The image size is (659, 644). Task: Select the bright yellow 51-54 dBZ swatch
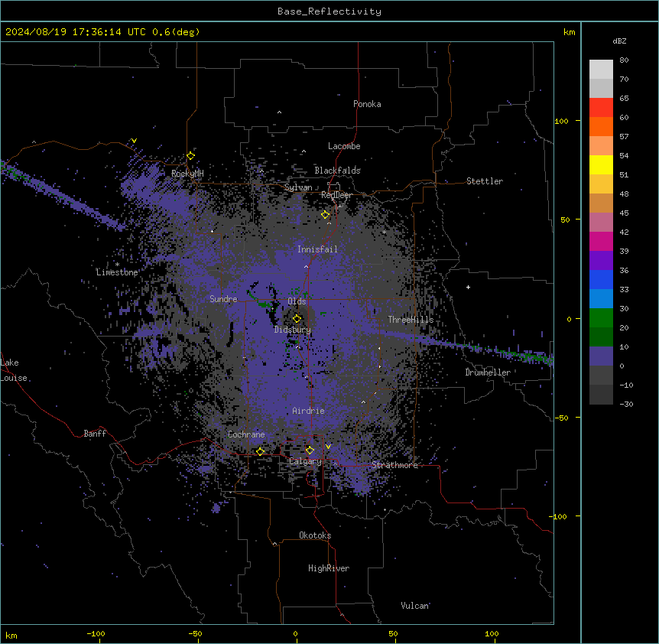(x=601, y=164)
